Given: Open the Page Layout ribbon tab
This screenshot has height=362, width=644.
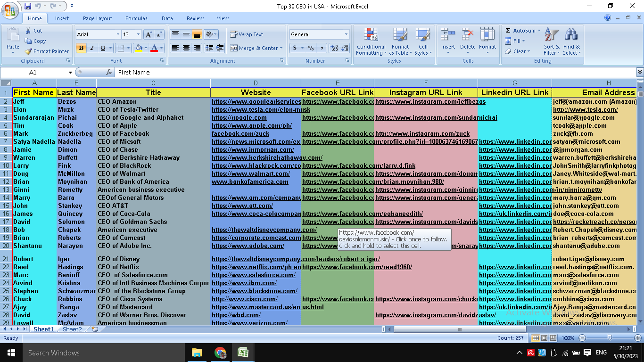Looking at the screenshot, I should click(x=98, y=18).
